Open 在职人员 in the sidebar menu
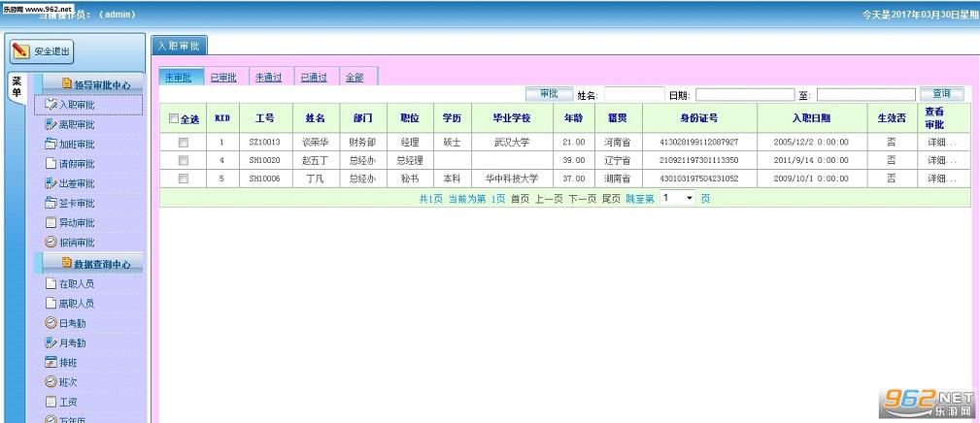Screen dimensions: 980x423 [x=77, y=284]
